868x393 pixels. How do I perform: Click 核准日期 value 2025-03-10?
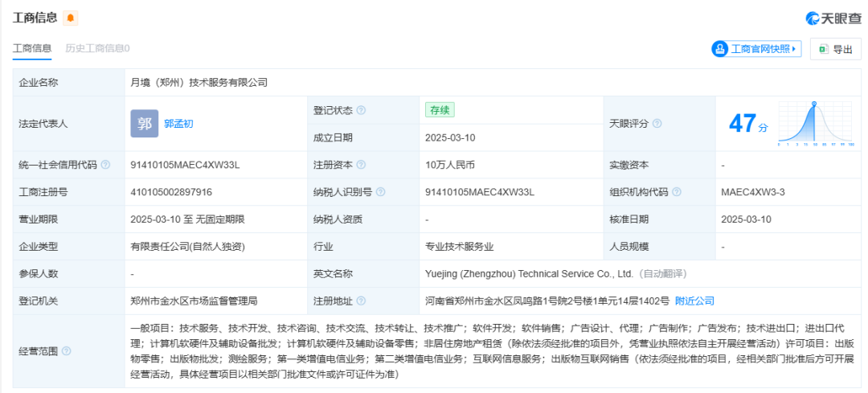coord(746,219)
